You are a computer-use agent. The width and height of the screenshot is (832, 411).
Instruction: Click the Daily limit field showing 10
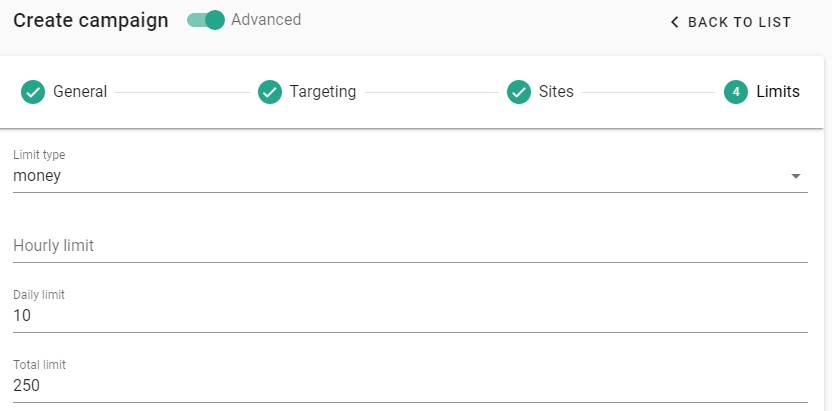(x=400, y=316)
